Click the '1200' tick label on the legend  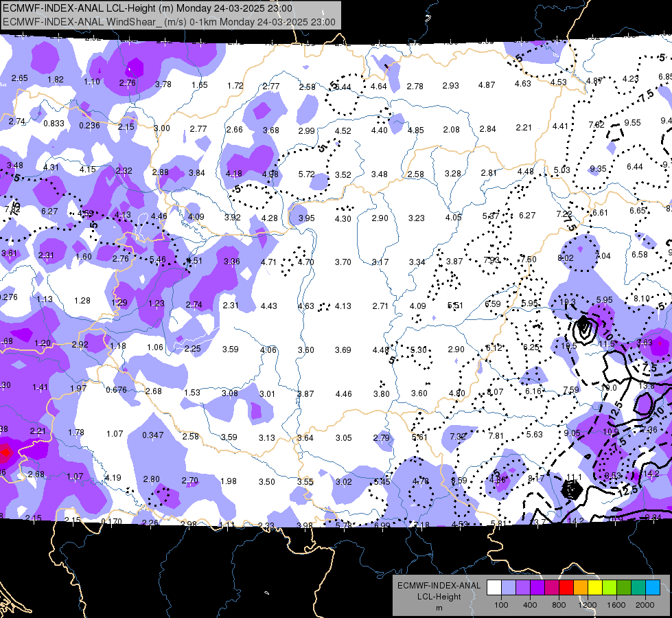pyautogui.click(x=588, y=605)
